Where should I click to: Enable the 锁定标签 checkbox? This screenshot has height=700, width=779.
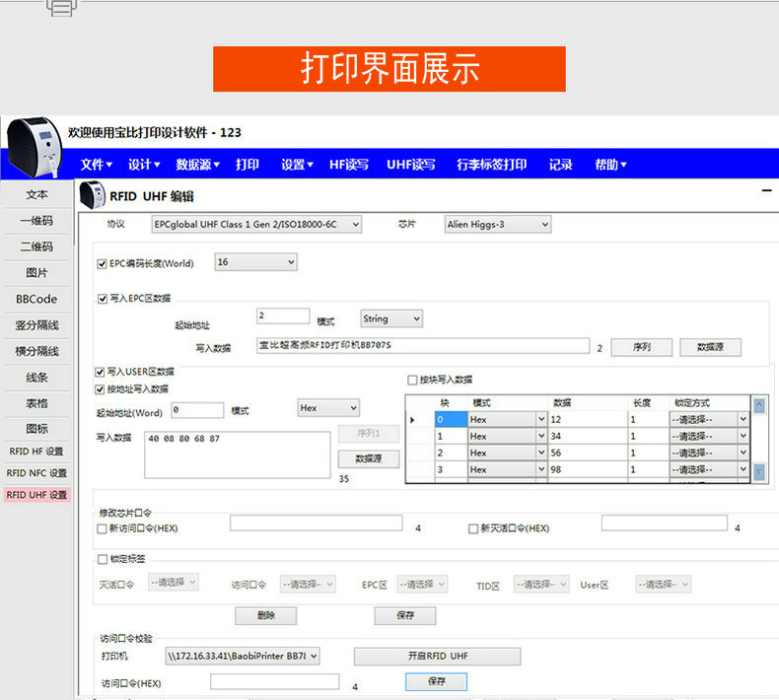103,559
